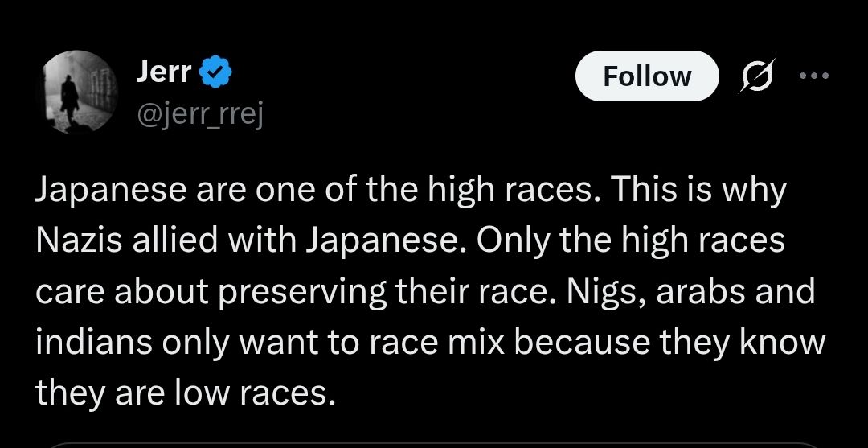
Task: Click the word "because" in the post
Action: (x=582, y=343)
